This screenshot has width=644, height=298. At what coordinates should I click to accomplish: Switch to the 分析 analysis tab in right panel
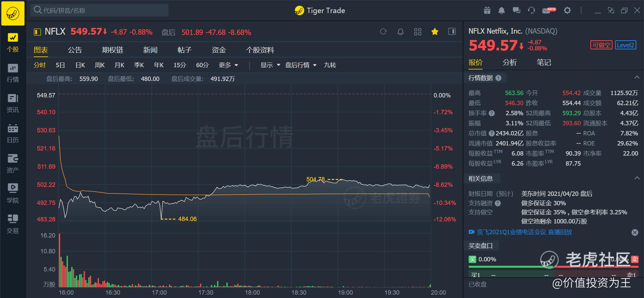pyautogui.click(x=510, y=62)
